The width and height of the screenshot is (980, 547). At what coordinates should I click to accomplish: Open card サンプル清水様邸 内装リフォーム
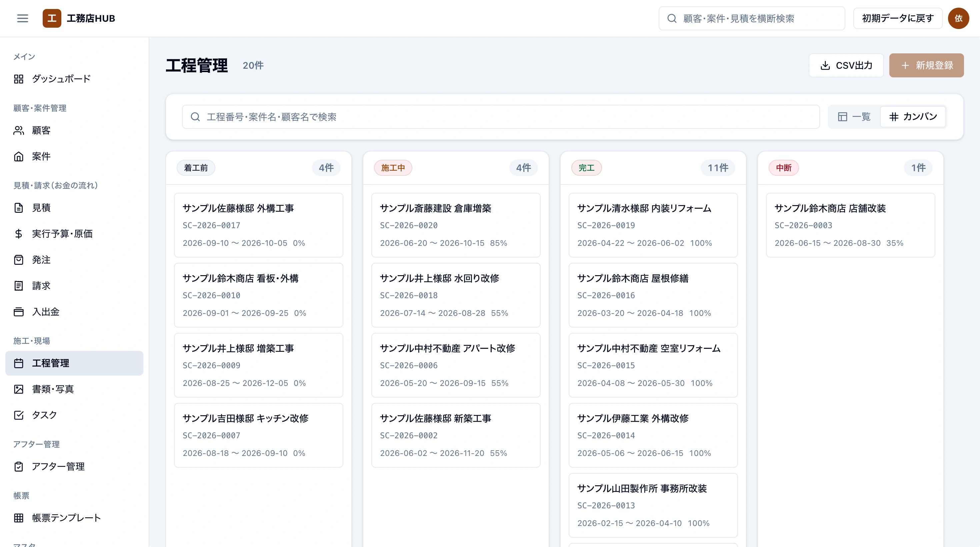[653, 225]
